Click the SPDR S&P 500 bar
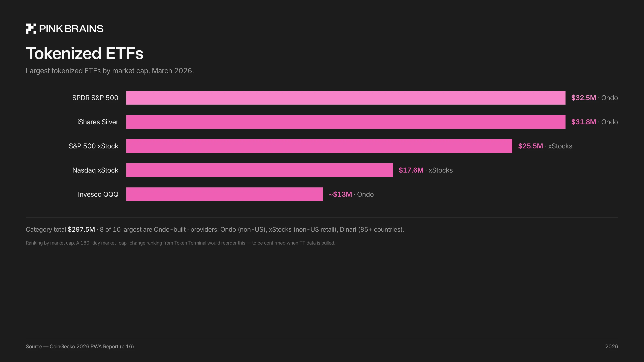The image size is (644, 362). 346,98
